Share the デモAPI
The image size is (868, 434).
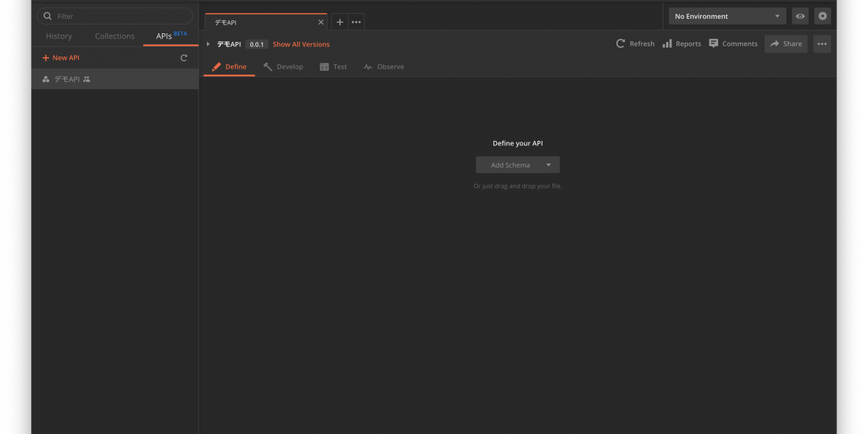pos(786,44)
